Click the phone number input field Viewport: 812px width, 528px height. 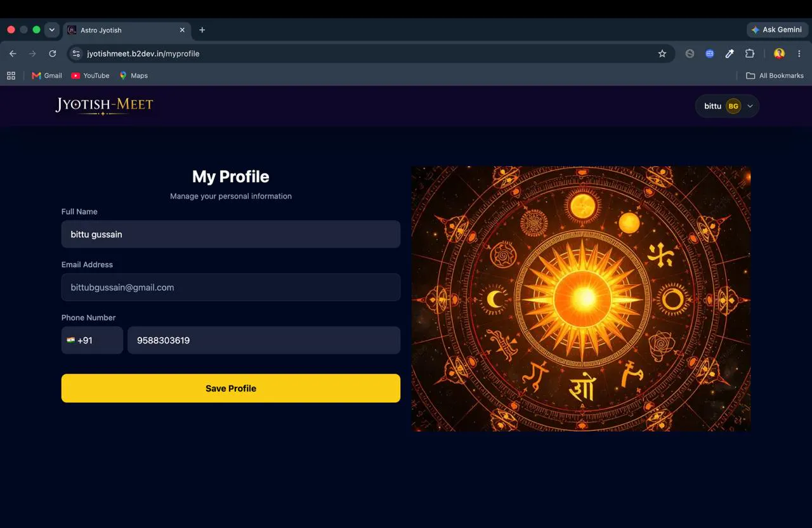click(264, 340)
